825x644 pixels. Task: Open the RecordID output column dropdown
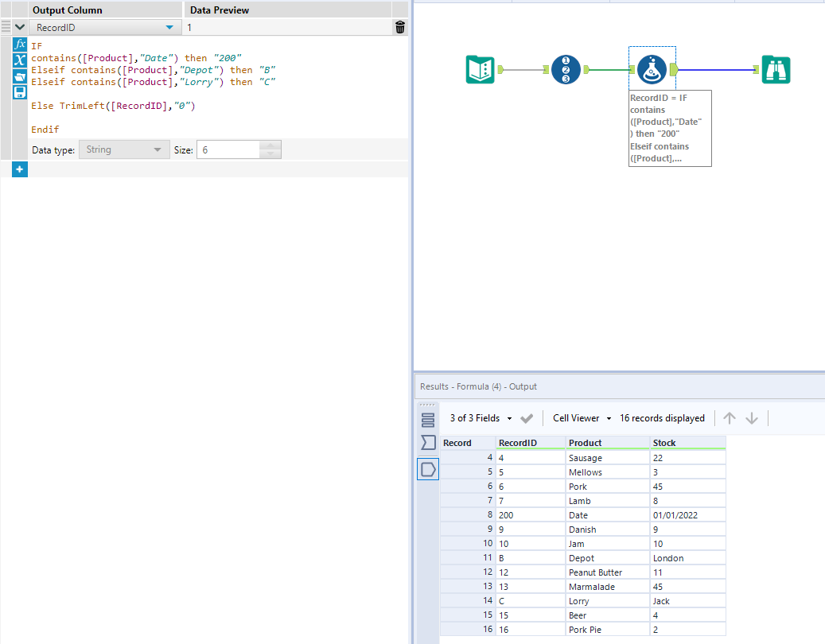coord(168,26)
